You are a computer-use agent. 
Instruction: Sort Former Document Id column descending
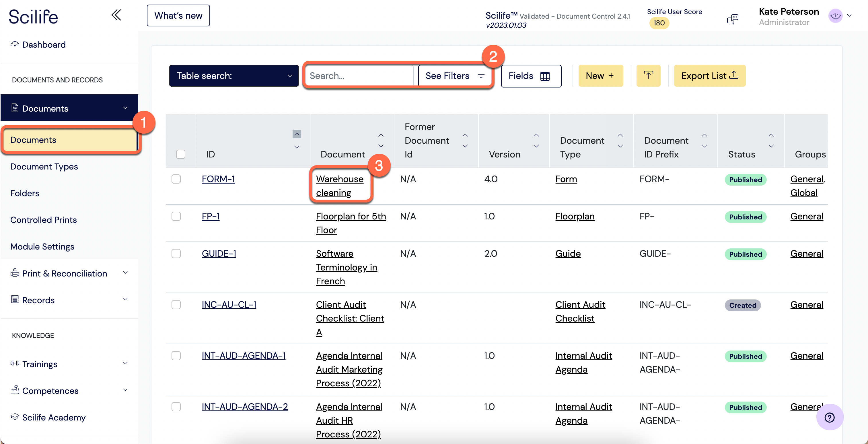click(465, 146)
